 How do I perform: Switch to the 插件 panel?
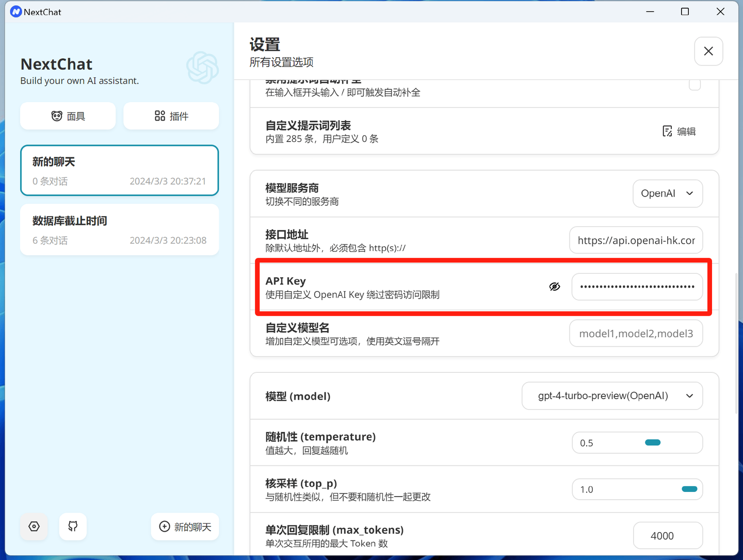(171, 116)
